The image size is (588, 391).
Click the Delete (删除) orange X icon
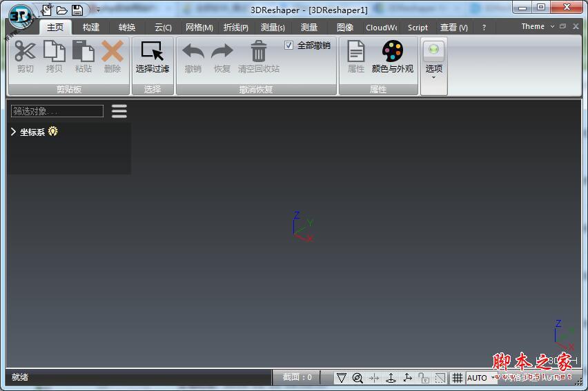tap(112, 51)
